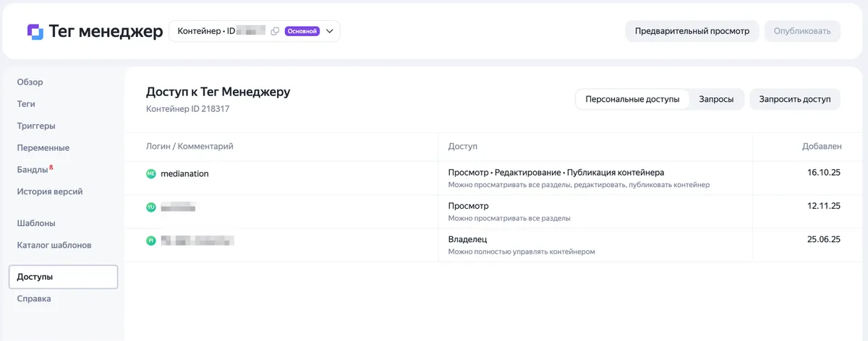The height and width of the screenshot is (341, 868).
Task: Click the Логин / Комментарий column header
Action: tap(190, 147)
